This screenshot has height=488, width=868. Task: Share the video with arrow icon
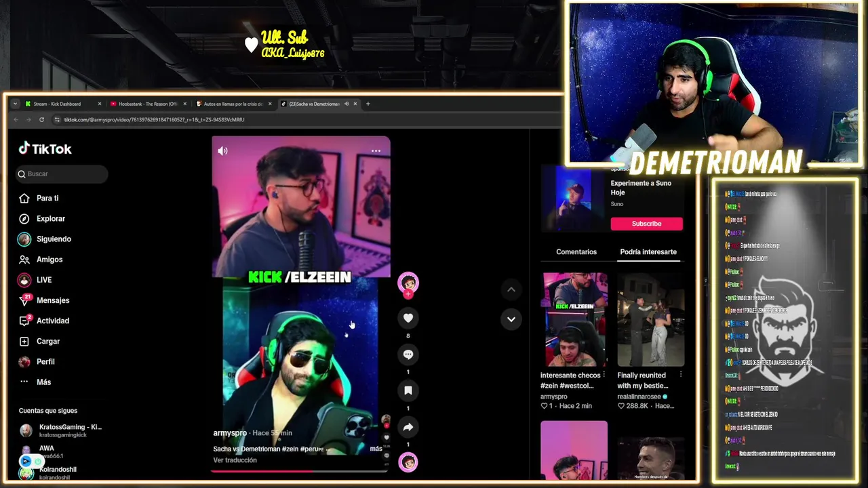tap(408, 427)
